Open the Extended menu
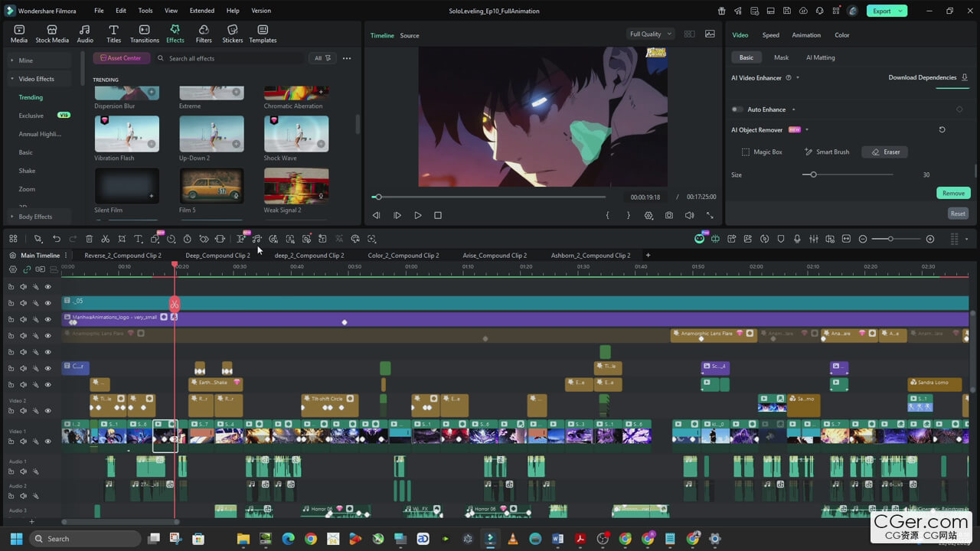This screenshot has height=551, width=980. coord(202,11)
